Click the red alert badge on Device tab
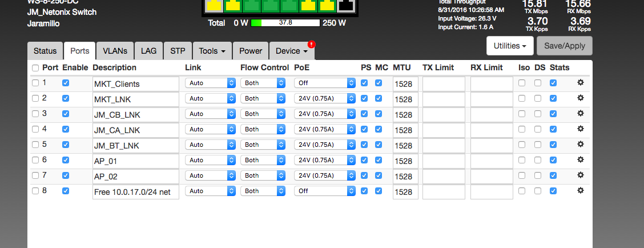 [311, 44]
